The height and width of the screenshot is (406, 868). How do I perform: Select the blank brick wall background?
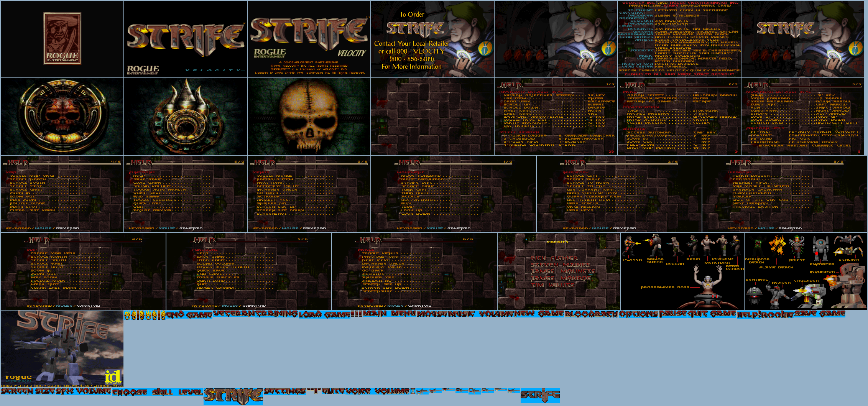pos(432,116)
